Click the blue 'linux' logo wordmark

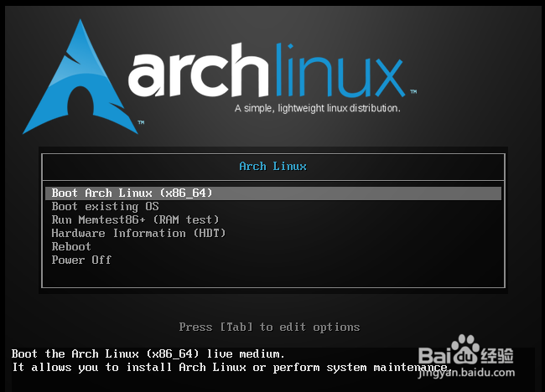(340, 70)
